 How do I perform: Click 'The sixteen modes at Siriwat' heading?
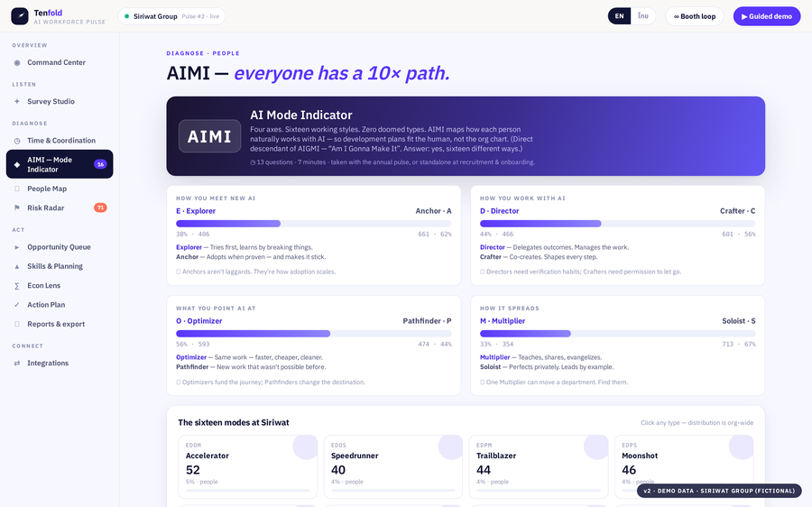tap(234, 422)
